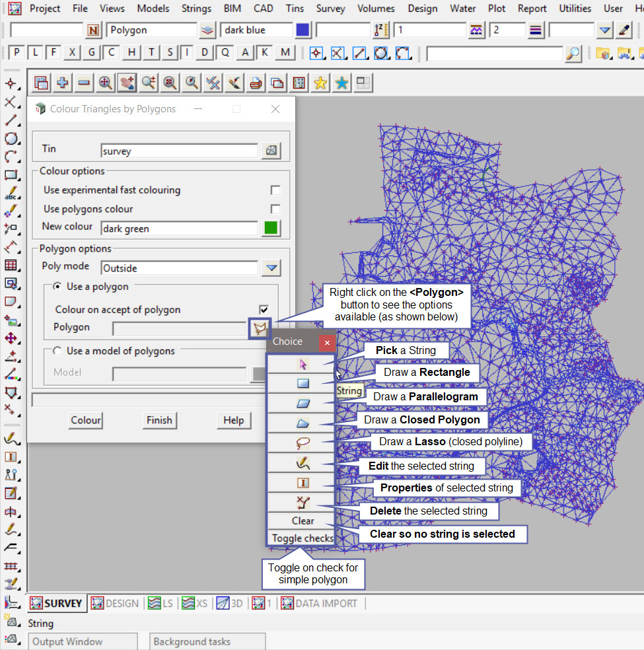Screen dimensions: 644x650
Task: Click the Edit selected string icon
Action: pyautogui.click(x=303, y=464)
